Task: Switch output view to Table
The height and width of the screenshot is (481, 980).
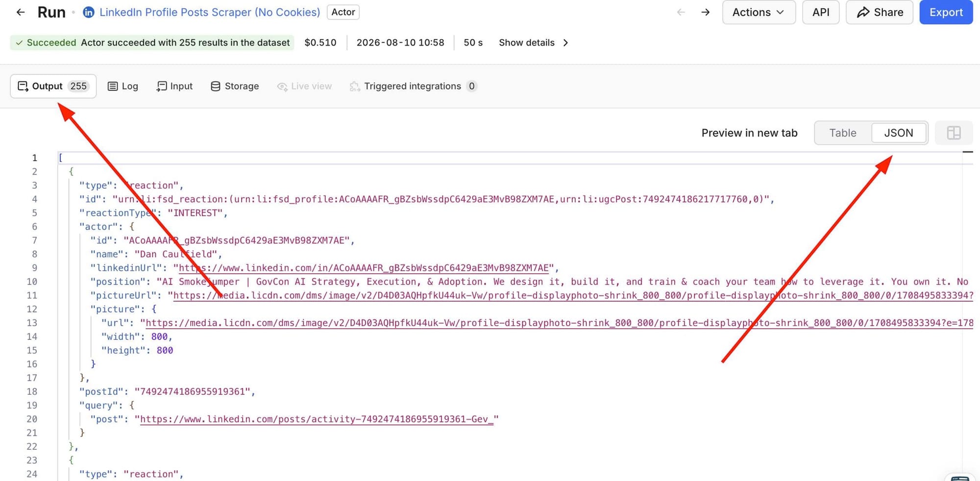Action: coord(843,133)
